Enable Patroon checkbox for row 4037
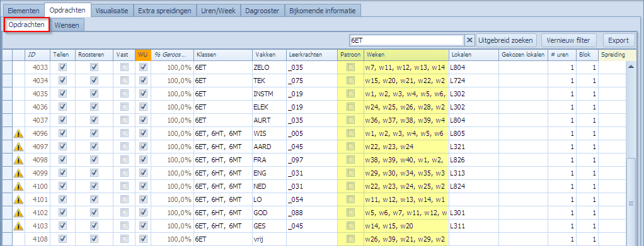The width and height of the screenshot is (644, 246). (350, 120)
